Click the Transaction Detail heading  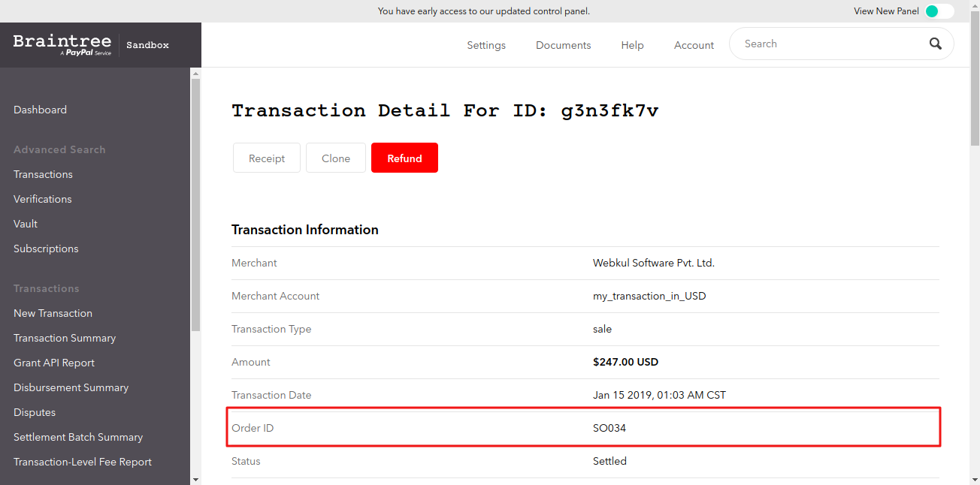tap(445, 111)
